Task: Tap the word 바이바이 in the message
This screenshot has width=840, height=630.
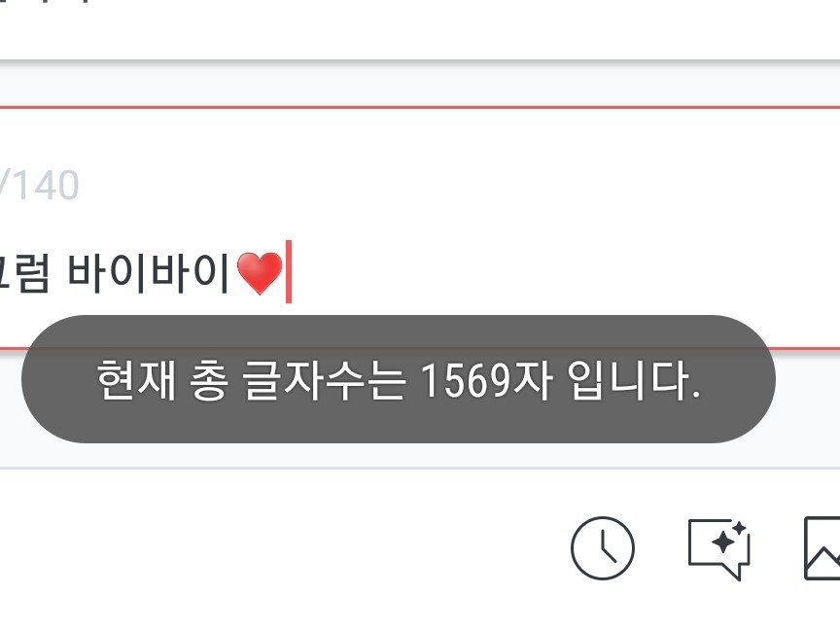Action: 149,273
